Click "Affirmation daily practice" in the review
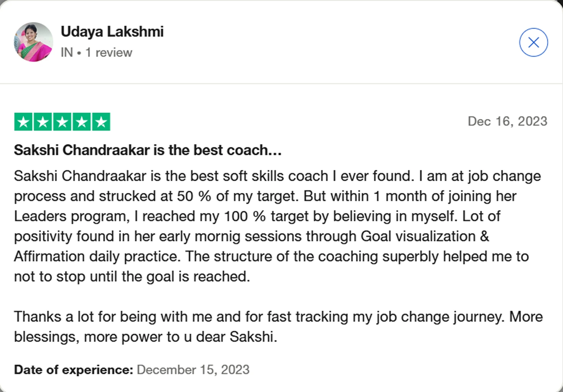This screenshot has height=392, width=563. click(x=97, y=256)
